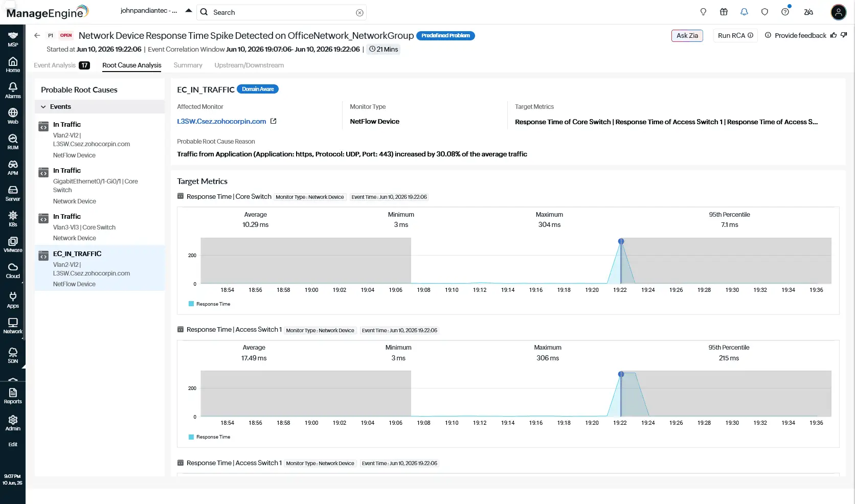Expand the johnpandiantec account dropdown
Image resolution: width=855 pixels, height=504 pixels.
tap(189, 11)
